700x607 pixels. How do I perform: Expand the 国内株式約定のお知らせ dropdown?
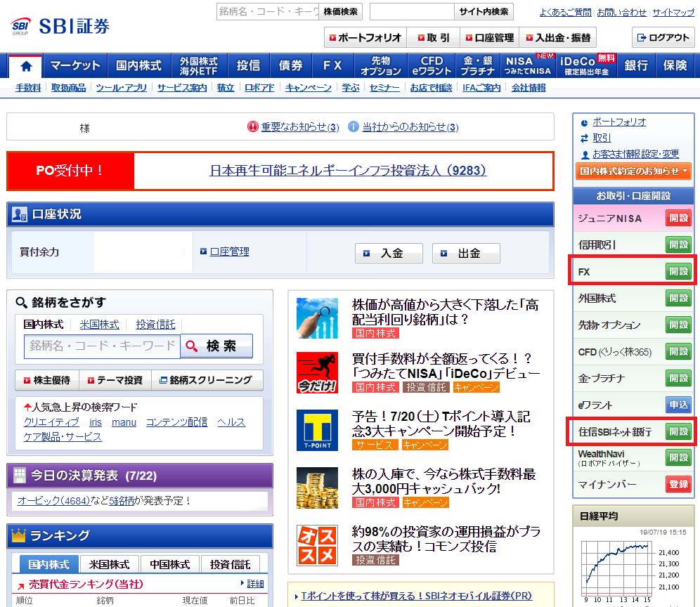(x=633, y=171)
